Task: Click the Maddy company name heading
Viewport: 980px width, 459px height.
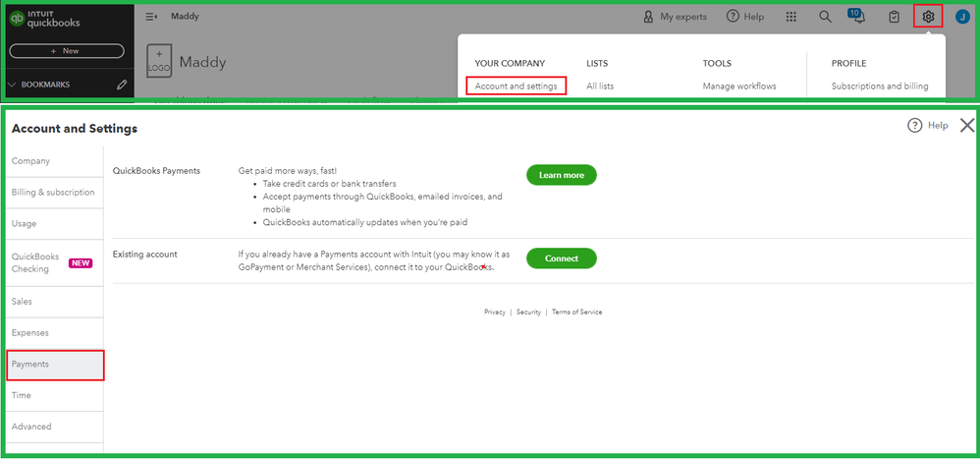Action: coord(202,62)
